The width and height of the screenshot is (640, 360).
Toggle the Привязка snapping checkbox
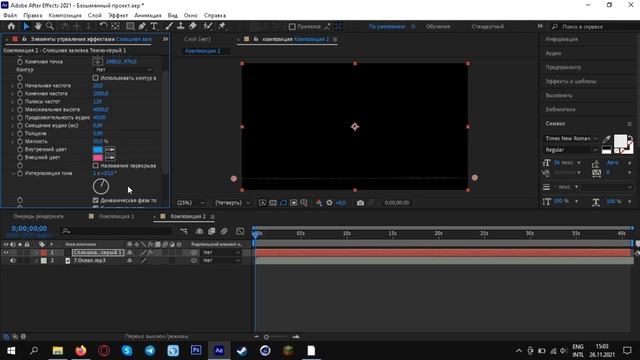[x=292, y=27]
